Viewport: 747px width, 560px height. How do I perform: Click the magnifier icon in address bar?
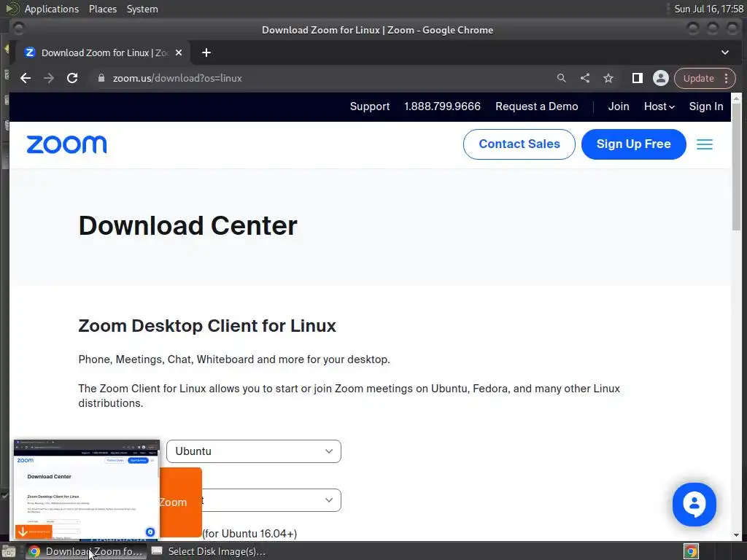coord(562,78)
